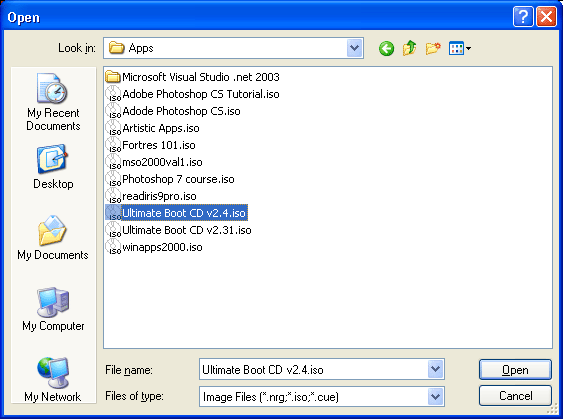Expand the Files of type dropdown
The height and width of the screenshot is (419, 563).
click(x=435, y=396)
